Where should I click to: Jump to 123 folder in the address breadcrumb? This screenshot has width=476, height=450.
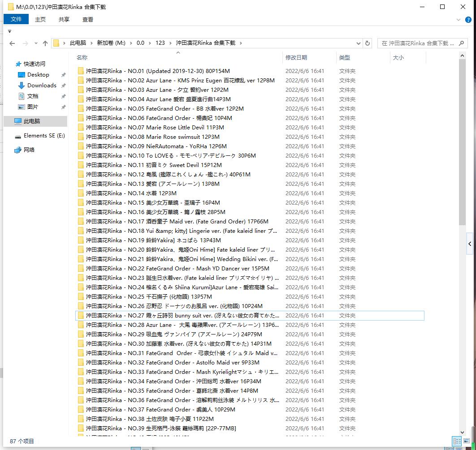(x=160, y=43)
